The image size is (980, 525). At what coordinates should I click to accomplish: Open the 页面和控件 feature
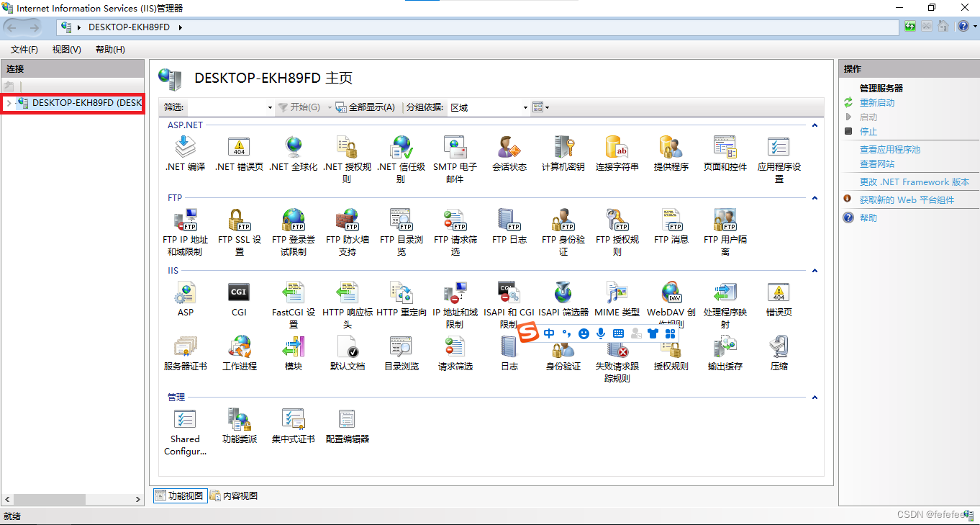click(725, 154)
